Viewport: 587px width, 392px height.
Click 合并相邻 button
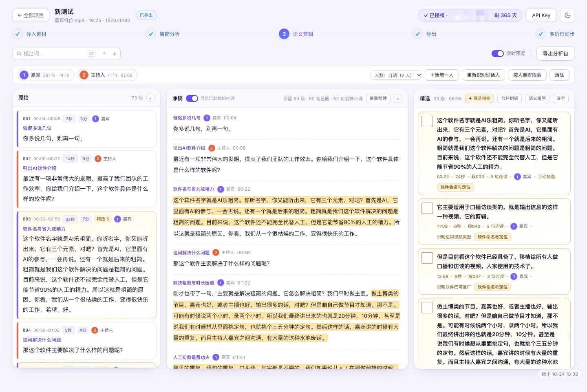pos(509,99)
